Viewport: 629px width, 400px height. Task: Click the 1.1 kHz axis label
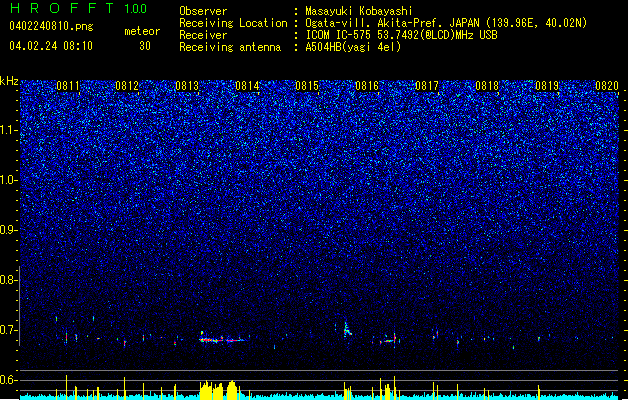pos(9,130)
